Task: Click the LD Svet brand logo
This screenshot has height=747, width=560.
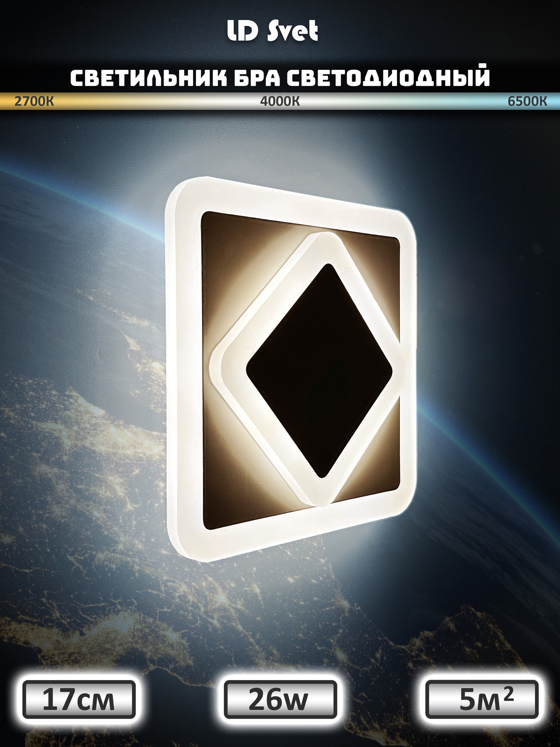Action: click(273, 31)
